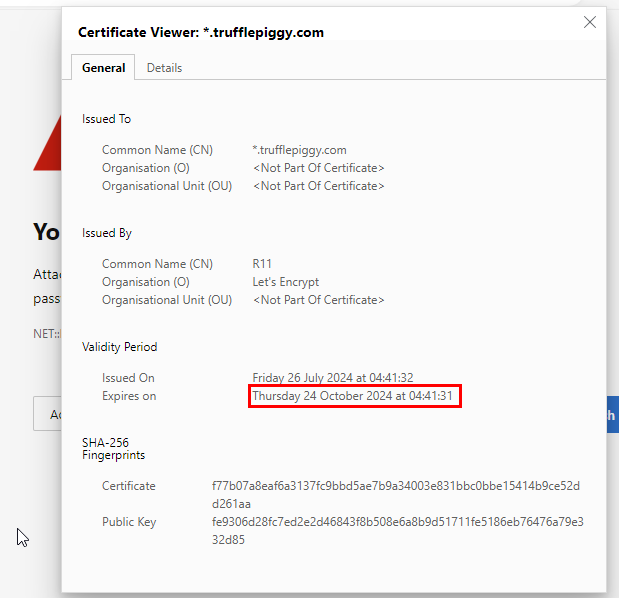
Task: Switch to the Details tab
Action: pyautogui.click(x=164, y=68)
